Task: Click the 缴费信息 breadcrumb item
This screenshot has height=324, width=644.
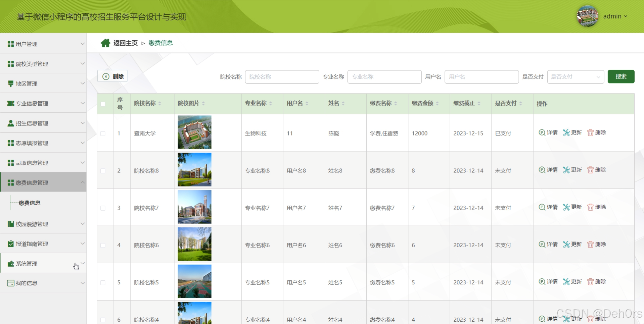Action: 160,43
